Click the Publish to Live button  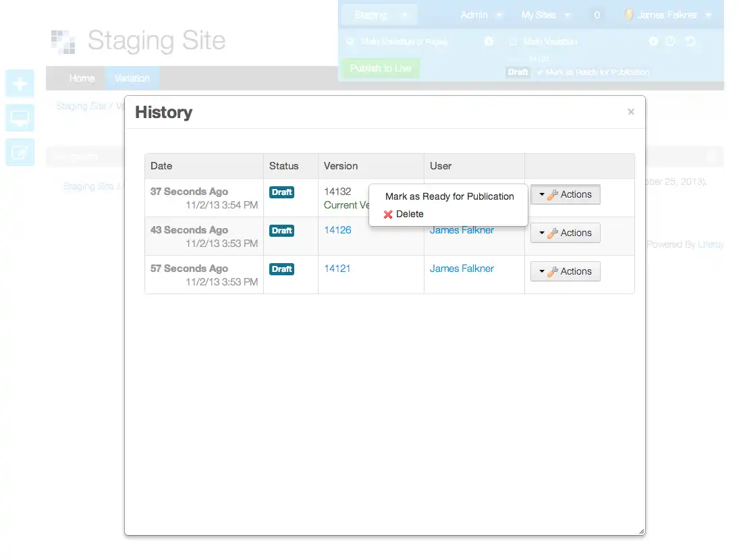click(380, 68)
